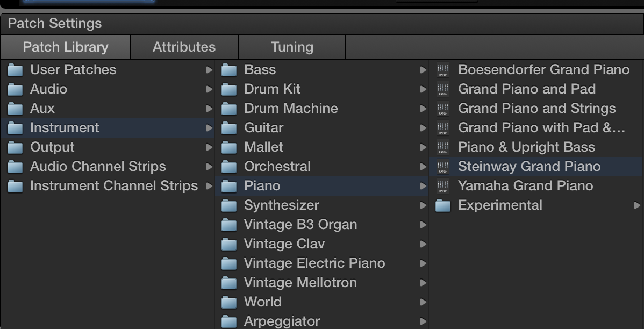
Task: Click the Orchestral folder icon
Action: (x=229, y=166)
